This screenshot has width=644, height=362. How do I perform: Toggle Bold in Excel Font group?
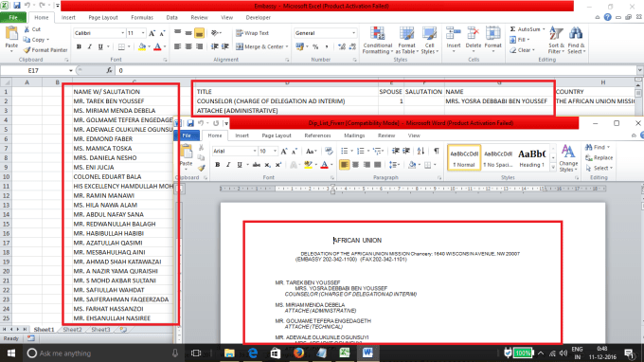79,46
